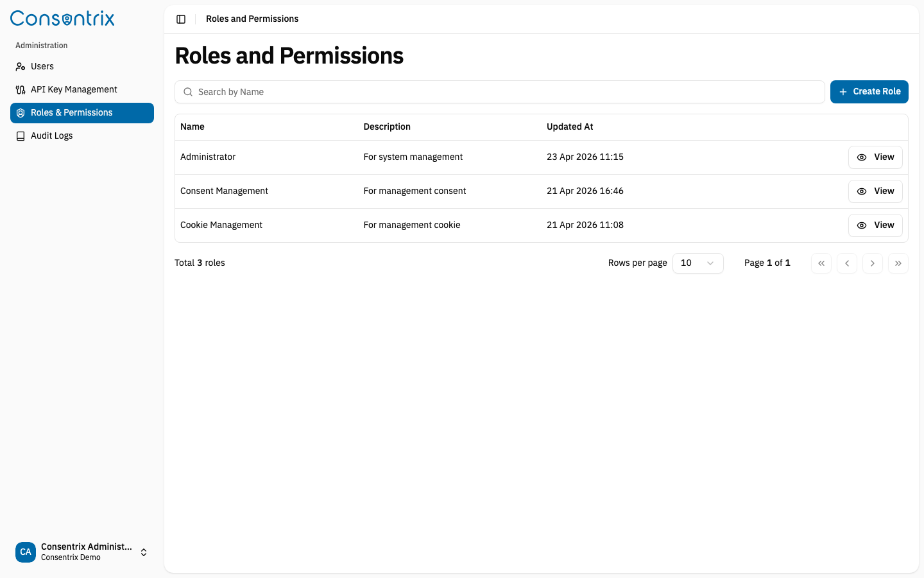Click the Name column header
The image size is (924, 578).
click(x=193, y=127)
